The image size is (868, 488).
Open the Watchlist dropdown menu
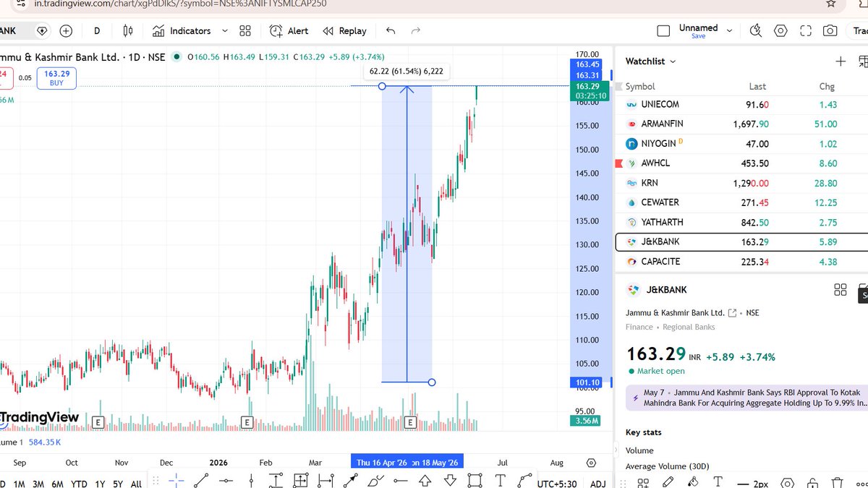point(650,61)
